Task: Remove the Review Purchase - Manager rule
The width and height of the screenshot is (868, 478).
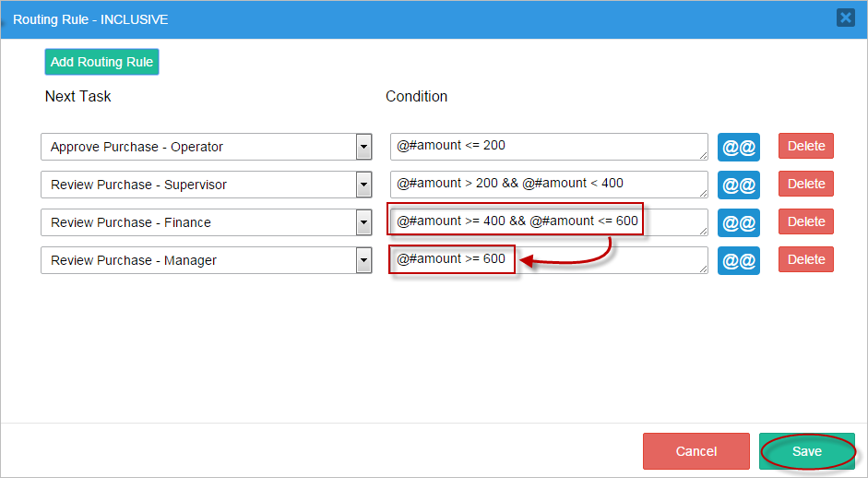Action: click(x=805, y=259)
